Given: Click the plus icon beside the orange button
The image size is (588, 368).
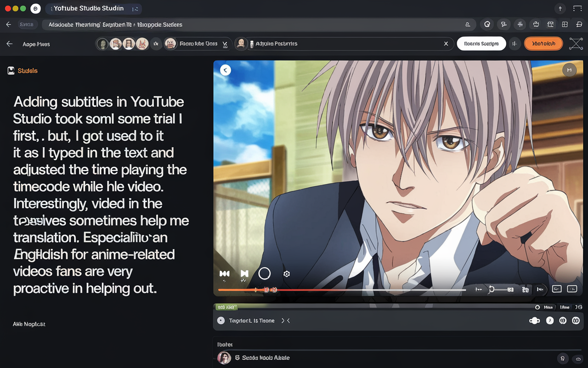Looking at the screenshot, I should (x=514, y=44).
